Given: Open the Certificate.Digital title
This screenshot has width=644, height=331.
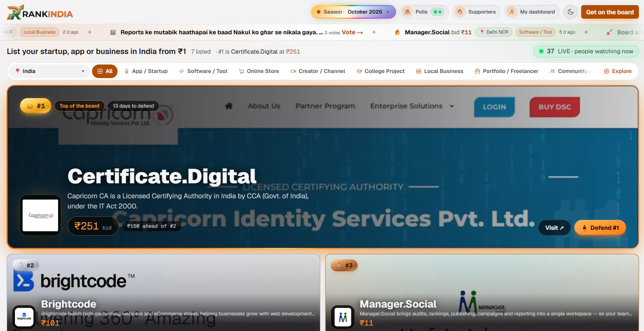Looking at the screenshot, I should pos(162,176).
